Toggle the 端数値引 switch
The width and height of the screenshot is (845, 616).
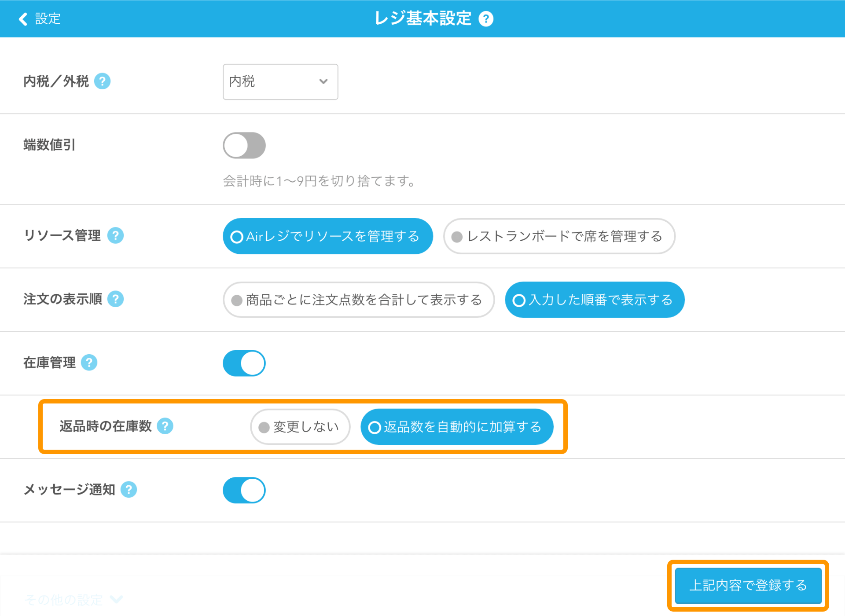244,145
